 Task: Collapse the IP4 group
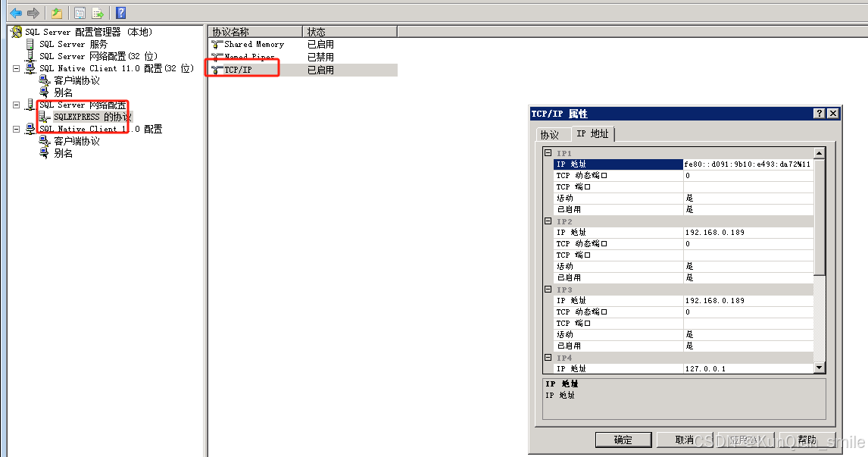click(548, 357)
